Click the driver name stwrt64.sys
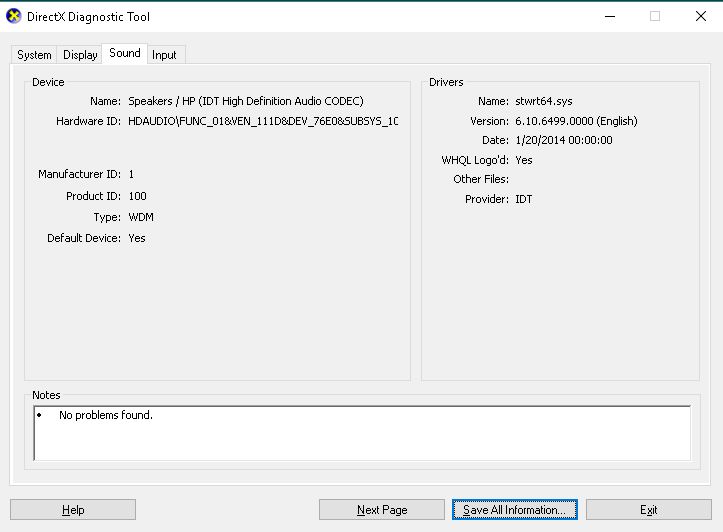 coord(544,101)
